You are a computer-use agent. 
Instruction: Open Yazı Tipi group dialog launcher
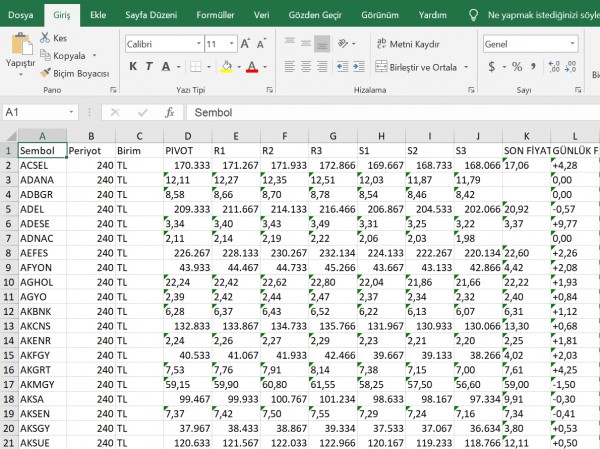[270, 90]
